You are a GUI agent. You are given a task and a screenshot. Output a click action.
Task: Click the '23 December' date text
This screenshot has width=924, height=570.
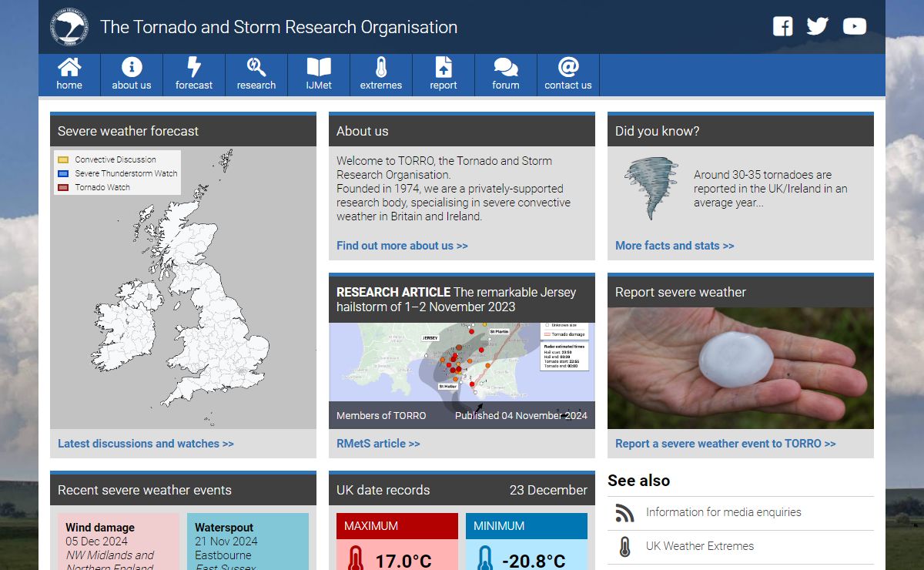[x=548, y=490]
